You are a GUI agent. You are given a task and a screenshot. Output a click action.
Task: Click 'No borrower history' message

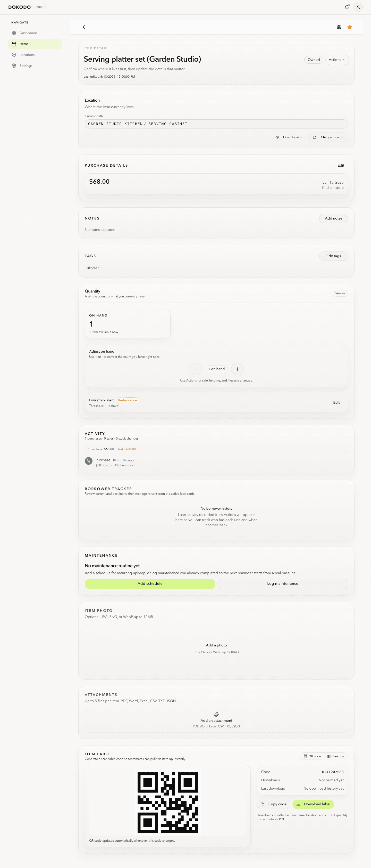click(x=216, y=508)
